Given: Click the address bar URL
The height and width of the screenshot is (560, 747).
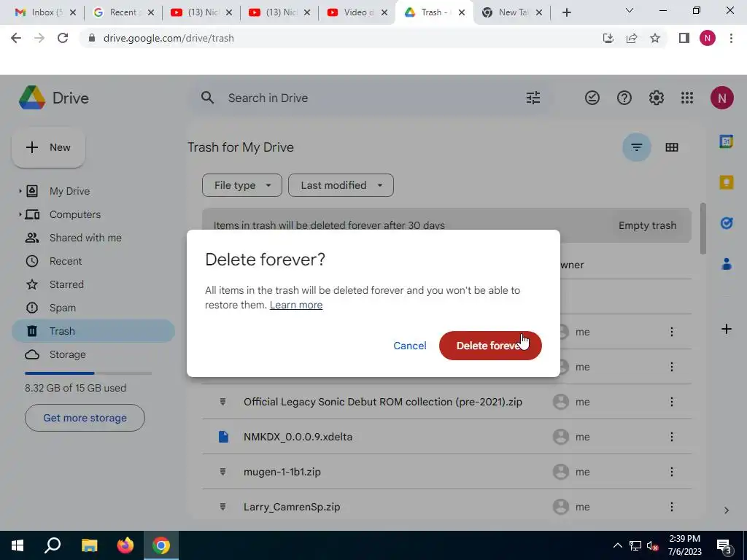Looking at the screenshot, I should coord(169,38).
